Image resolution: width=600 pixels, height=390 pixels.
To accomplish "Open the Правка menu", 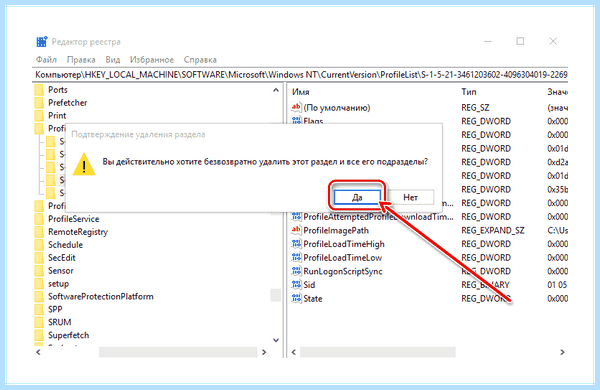I will [81, 60].
